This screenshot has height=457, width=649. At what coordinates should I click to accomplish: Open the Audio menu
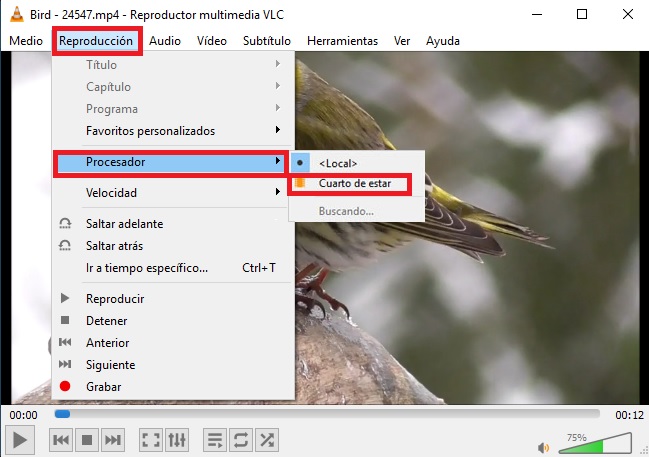[165, 41]
